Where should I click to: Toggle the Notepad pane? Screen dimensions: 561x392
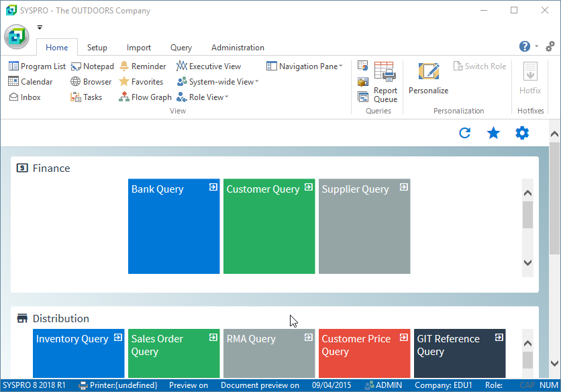pos(93,66)
